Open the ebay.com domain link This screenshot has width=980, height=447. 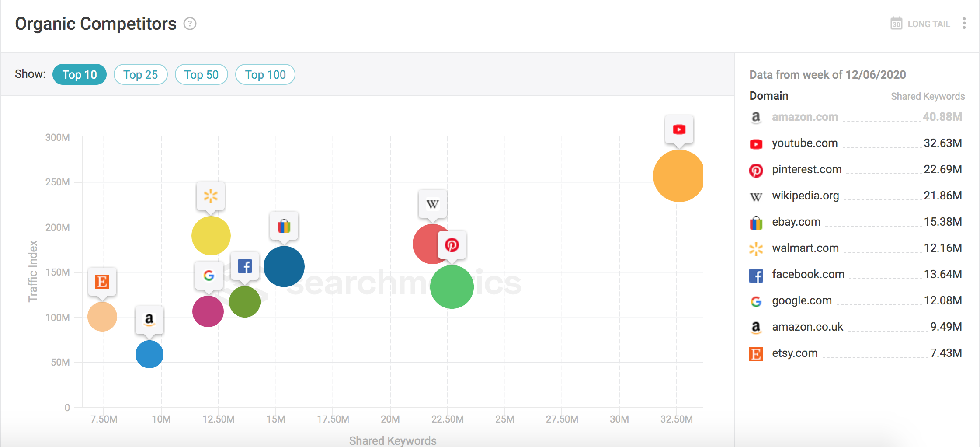pos(796,222)
